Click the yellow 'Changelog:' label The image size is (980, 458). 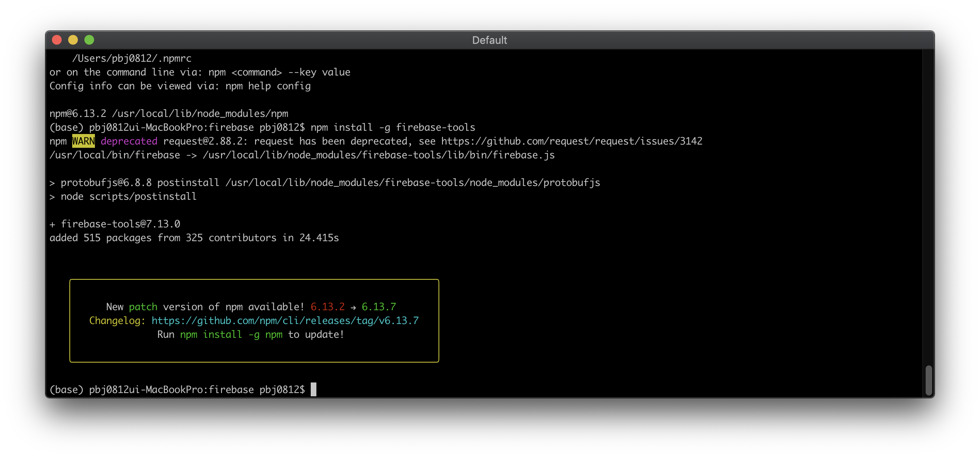point(117,321)
